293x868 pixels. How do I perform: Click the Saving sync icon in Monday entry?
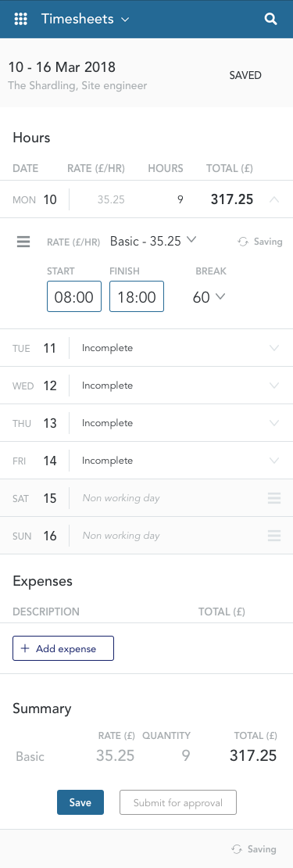(243, 242)
